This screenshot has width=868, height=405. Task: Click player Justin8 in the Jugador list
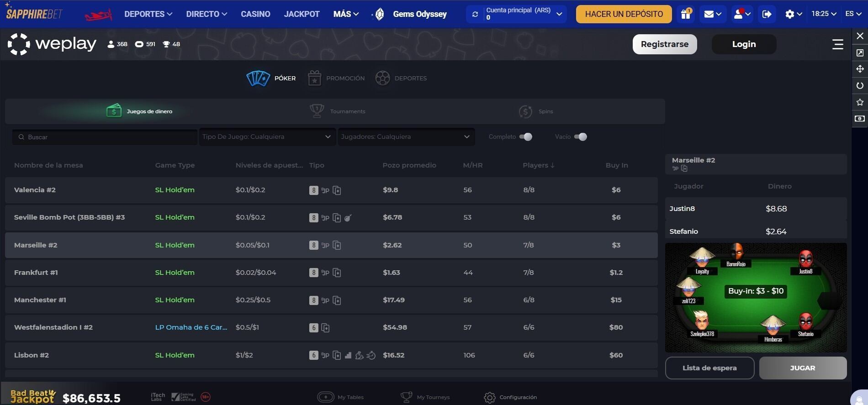756,209
